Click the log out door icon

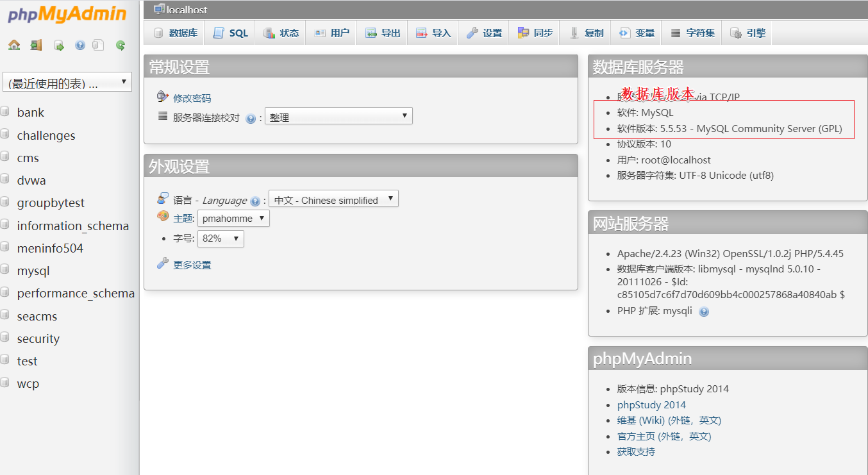(36, 45)
